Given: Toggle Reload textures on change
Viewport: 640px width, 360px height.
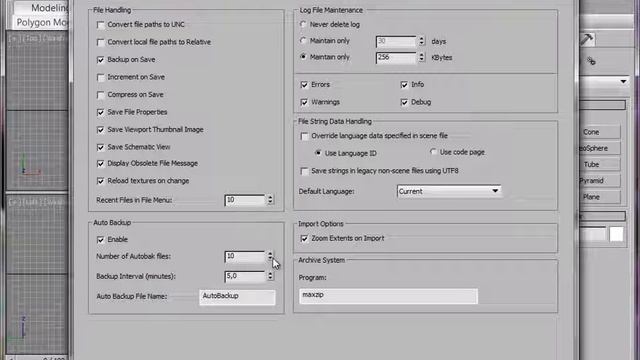Looking at the screenshot, I should 100,181.
